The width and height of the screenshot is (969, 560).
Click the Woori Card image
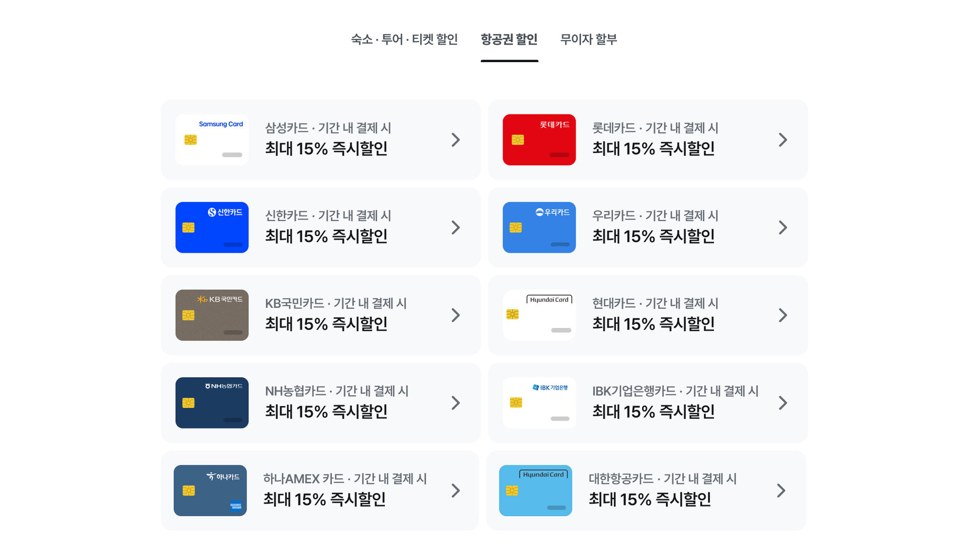539,228
